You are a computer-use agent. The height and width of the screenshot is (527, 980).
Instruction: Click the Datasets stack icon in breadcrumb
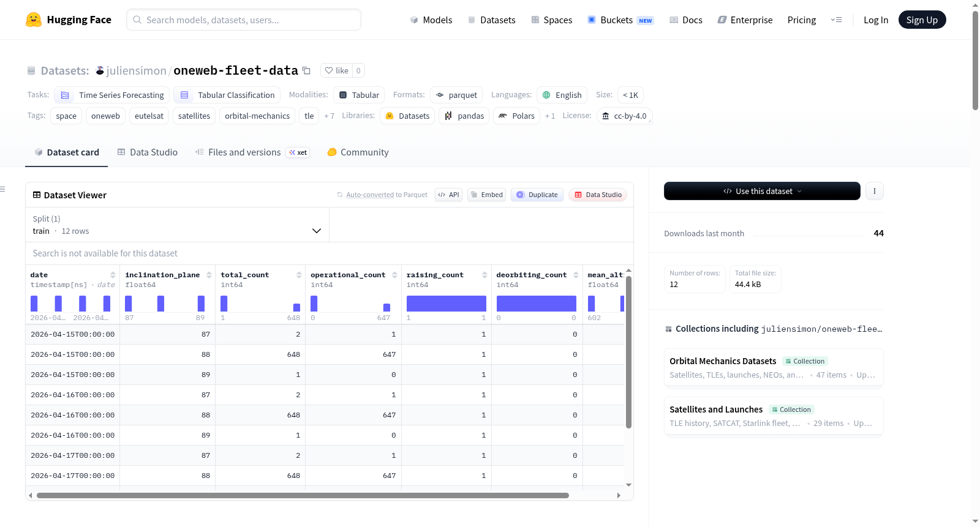(x=31, y=71)
